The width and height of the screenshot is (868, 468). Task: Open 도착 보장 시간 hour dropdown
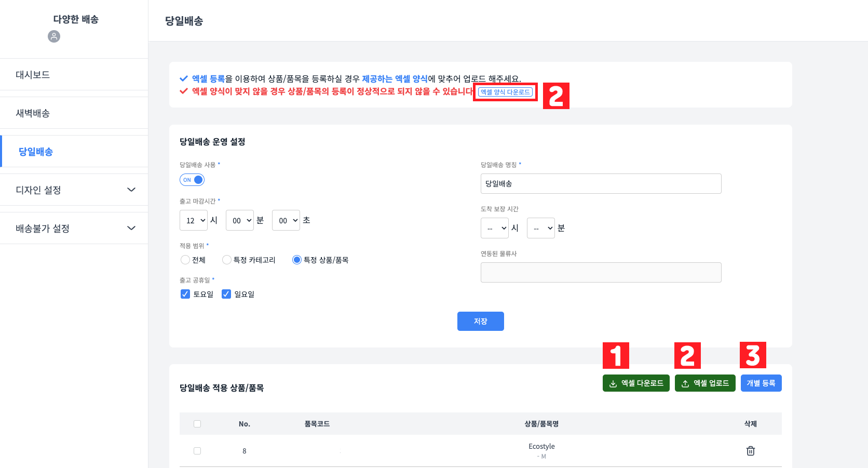click(x=495, y=228)
